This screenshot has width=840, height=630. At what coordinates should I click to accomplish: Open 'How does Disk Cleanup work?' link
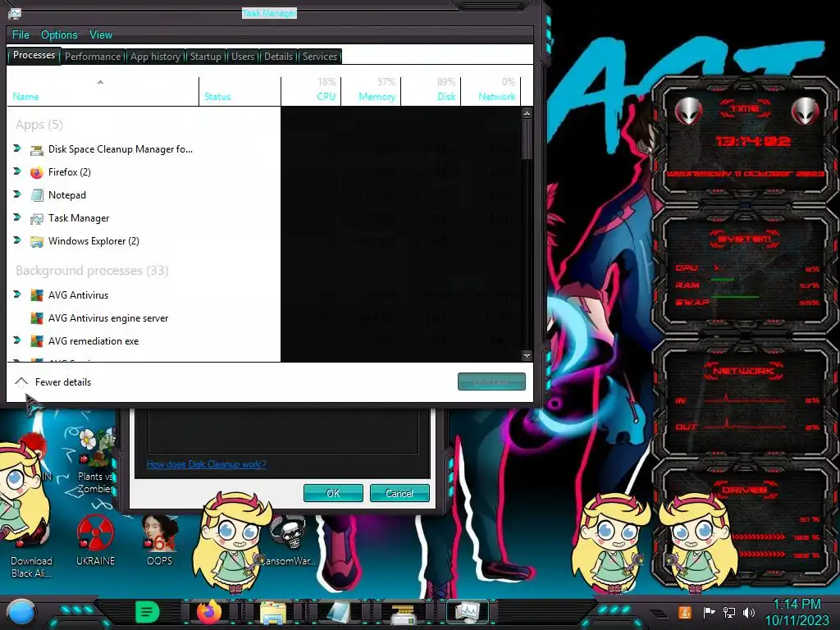(x=206, y=464)
